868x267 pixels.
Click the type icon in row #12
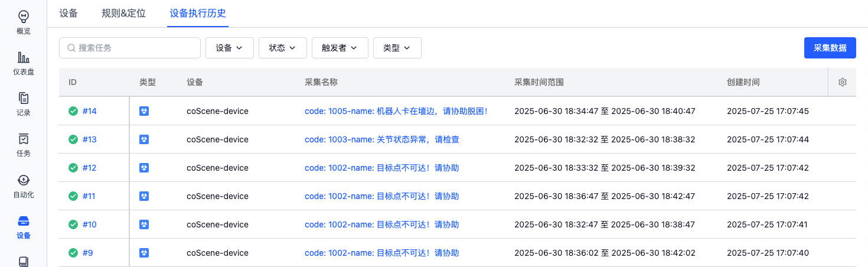pyautogui.click(x=144, y=168)
